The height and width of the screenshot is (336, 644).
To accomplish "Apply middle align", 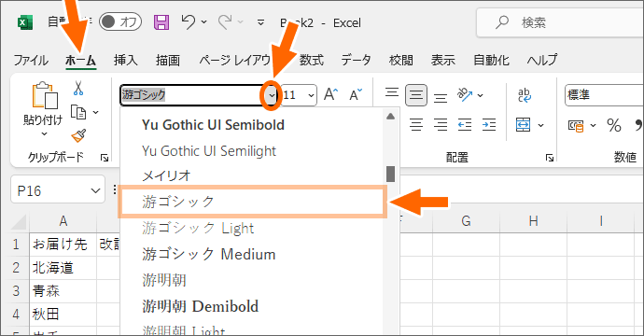I will [x=416, y=95].
